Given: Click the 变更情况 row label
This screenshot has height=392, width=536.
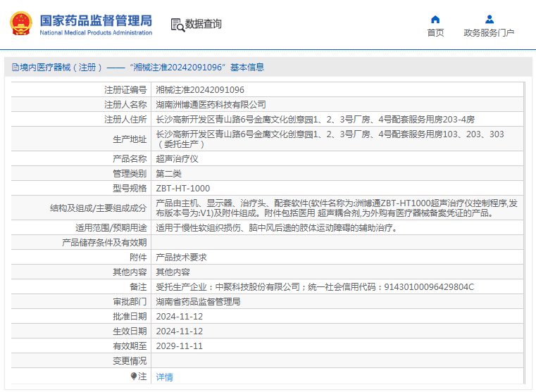Looking at the screenshot, I should tap(130, 361).
